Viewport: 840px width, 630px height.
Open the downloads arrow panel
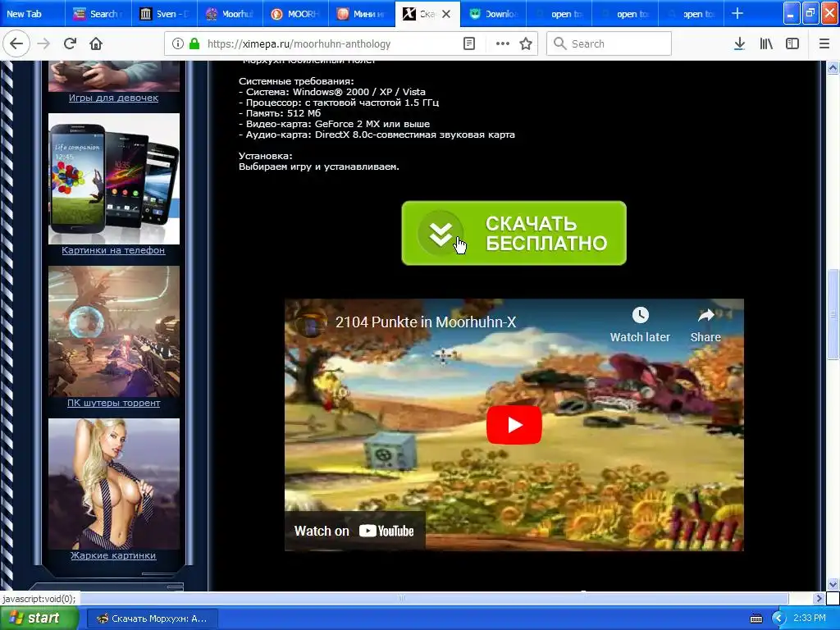739,44
